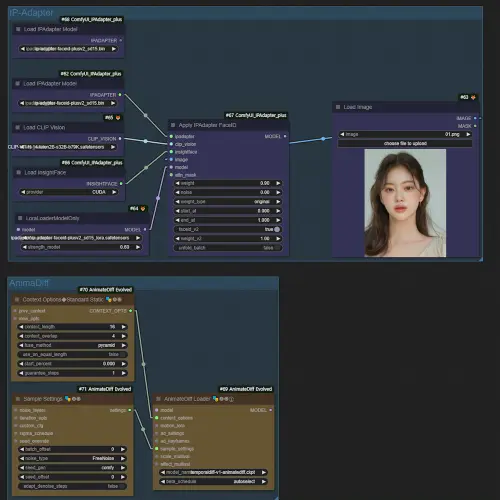Collapse the Context Options node via its title dot
500x500 pixels.
pyautogui.click(x=17, y=300)
